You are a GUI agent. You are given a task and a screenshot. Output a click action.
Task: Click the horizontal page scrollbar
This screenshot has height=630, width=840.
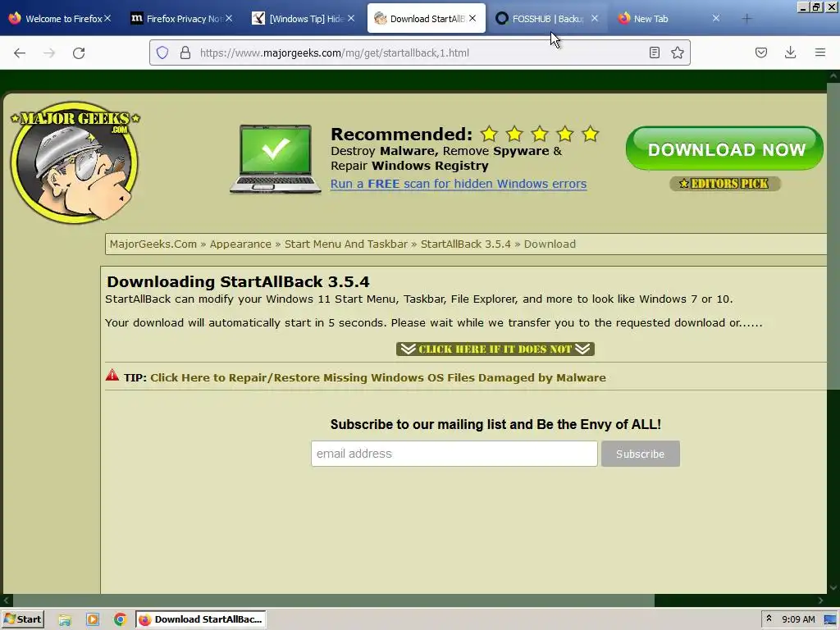(333, 600)
